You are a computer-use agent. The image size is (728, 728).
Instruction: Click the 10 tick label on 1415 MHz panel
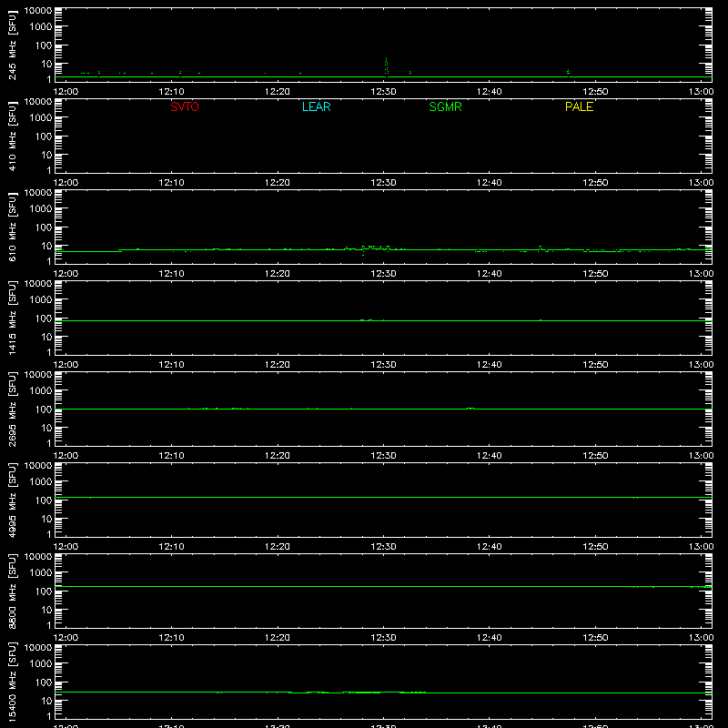46,337
